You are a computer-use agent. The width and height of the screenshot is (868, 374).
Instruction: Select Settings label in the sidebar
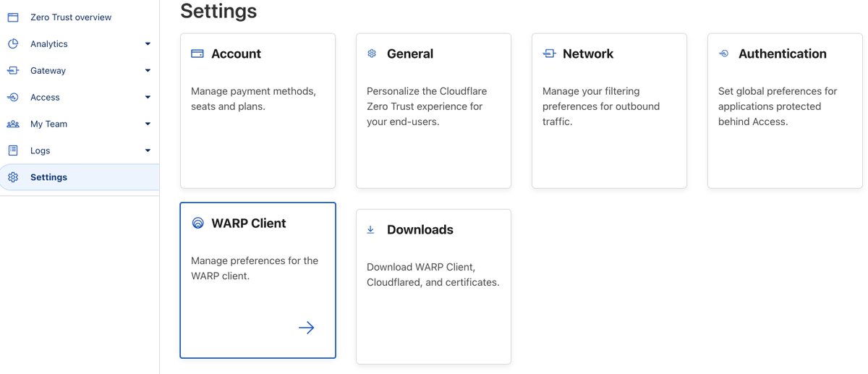click(x=48, y=177)
